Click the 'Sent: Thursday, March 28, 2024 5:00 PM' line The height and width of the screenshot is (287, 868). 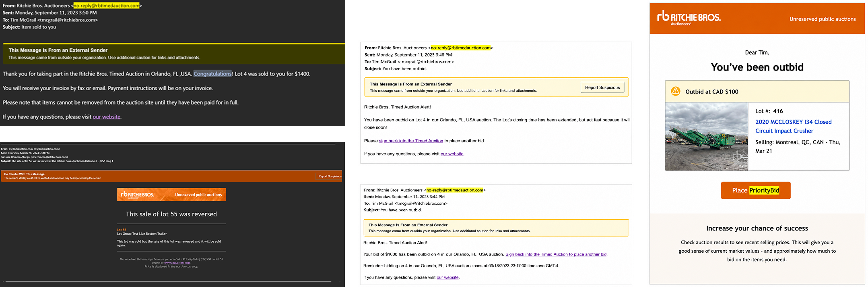point(25,153)
